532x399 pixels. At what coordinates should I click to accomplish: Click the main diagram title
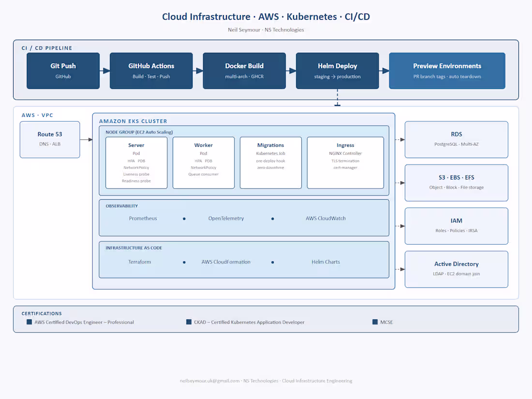point(266,16)
